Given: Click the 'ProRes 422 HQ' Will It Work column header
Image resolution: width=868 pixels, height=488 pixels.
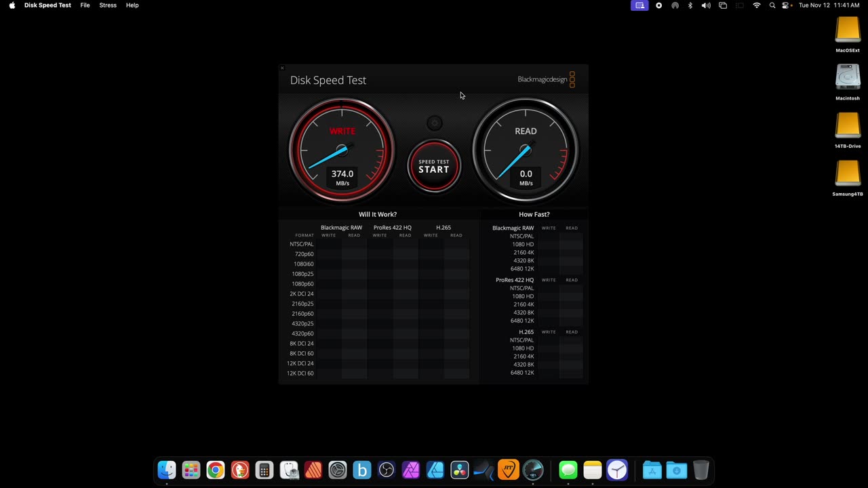Looking at the screenshot, I should point(393,228).
